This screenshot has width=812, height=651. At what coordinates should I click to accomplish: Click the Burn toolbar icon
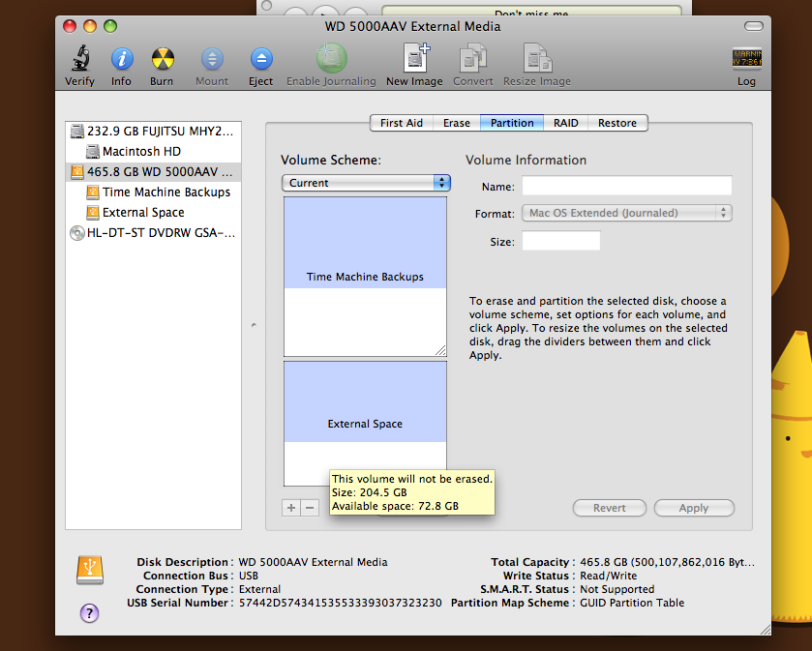(163, 58)
